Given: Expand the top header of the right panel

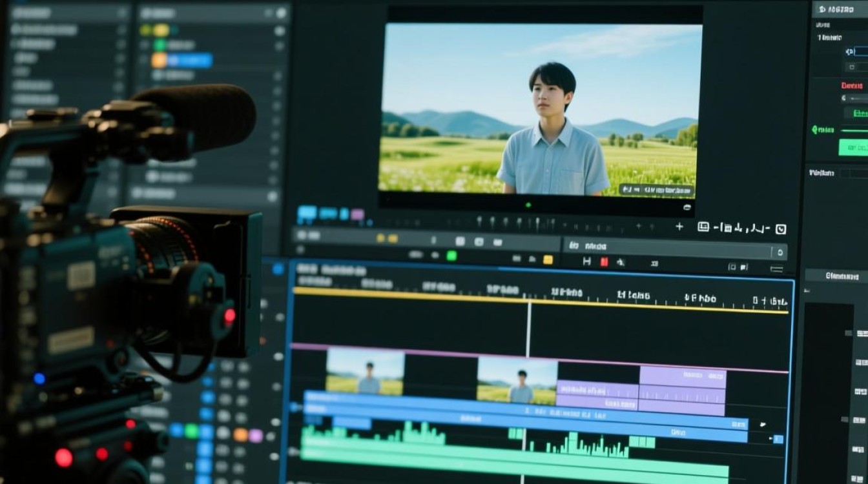Looking at the screenshot, I should (841, 9).
